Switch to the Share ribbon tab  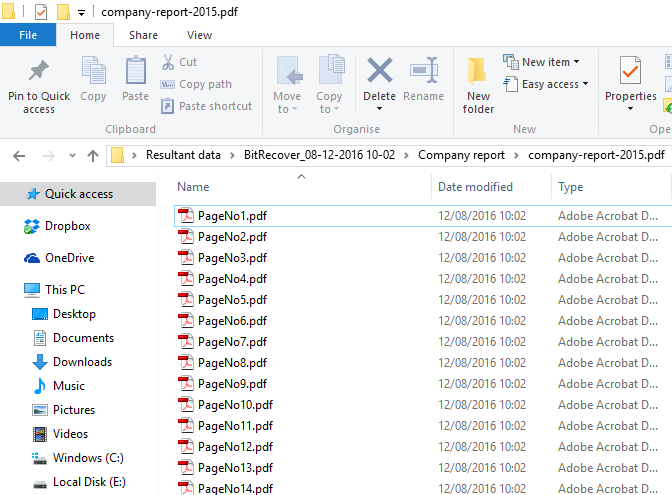tap(143, 35)
